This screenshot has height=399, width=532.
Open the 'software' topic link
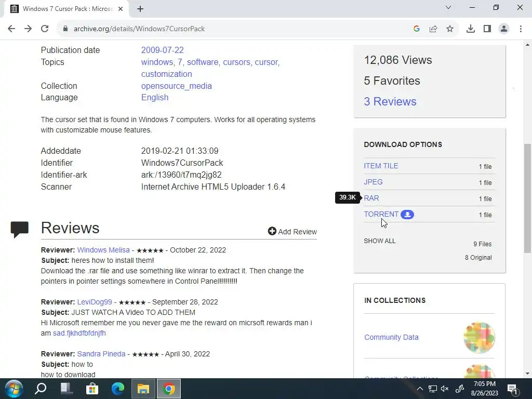(x=203, y=62)
